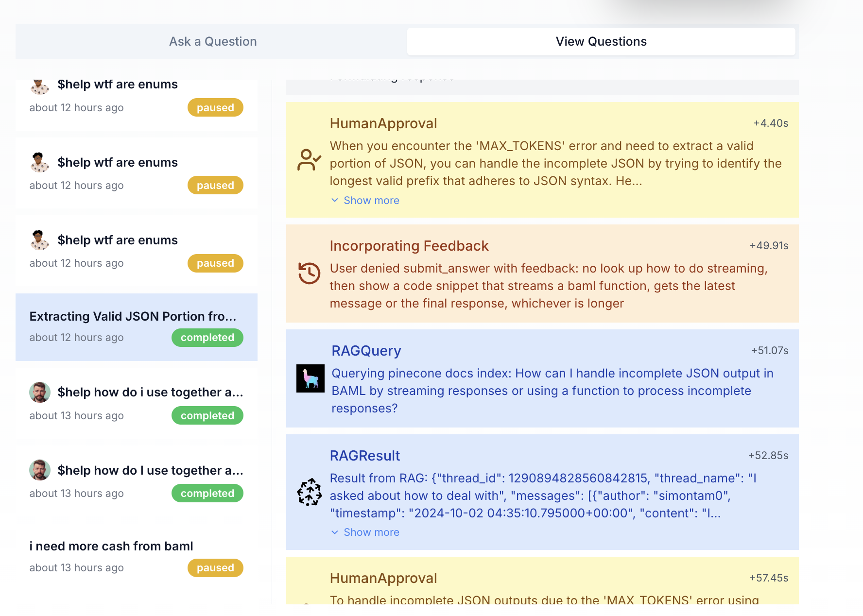Open 'i need more cash from baml' question
Screen dimensions: 863x616
click(111, 547)
